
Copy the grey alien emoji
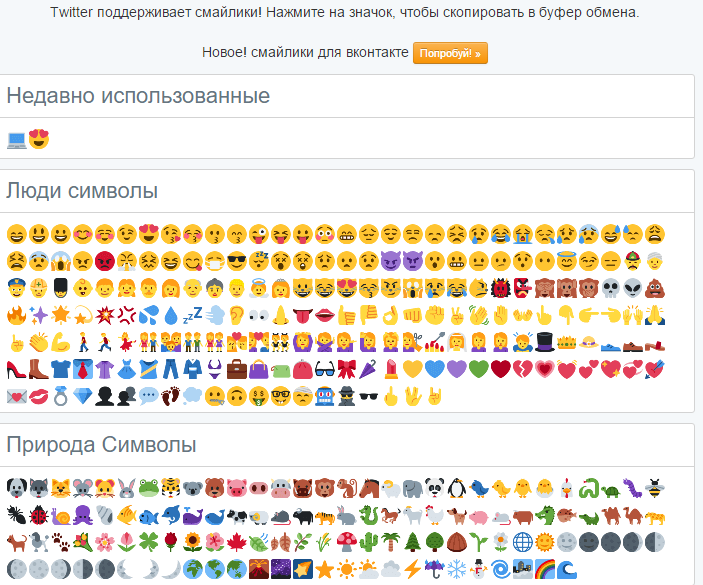click(x=633, y=289)
